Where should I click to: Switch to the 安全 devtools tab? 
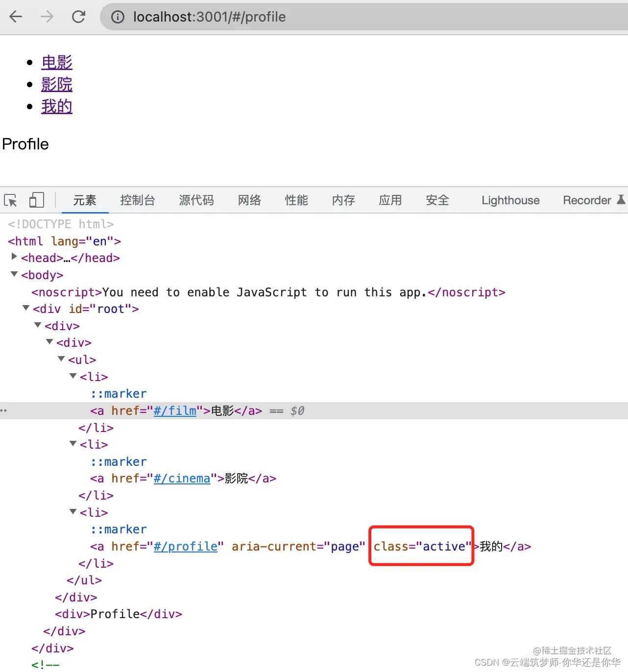[437, 200]
